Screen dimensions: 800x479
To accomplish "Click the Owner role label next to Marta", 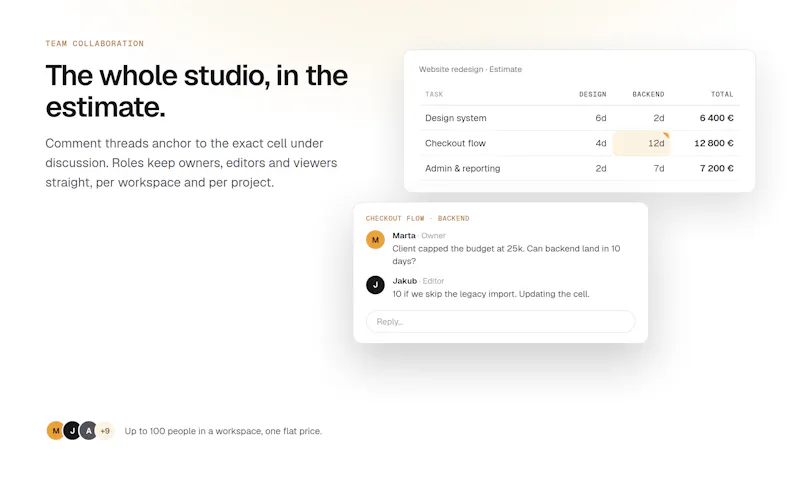I will [433, 236].
